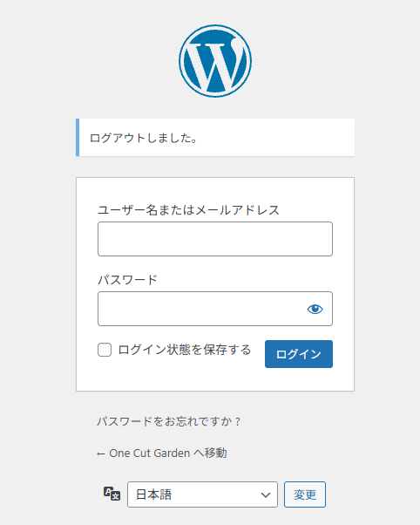Enable the ログイン状態を保存する checkbox
Screen dimensions: 420x525
(105, 350)
